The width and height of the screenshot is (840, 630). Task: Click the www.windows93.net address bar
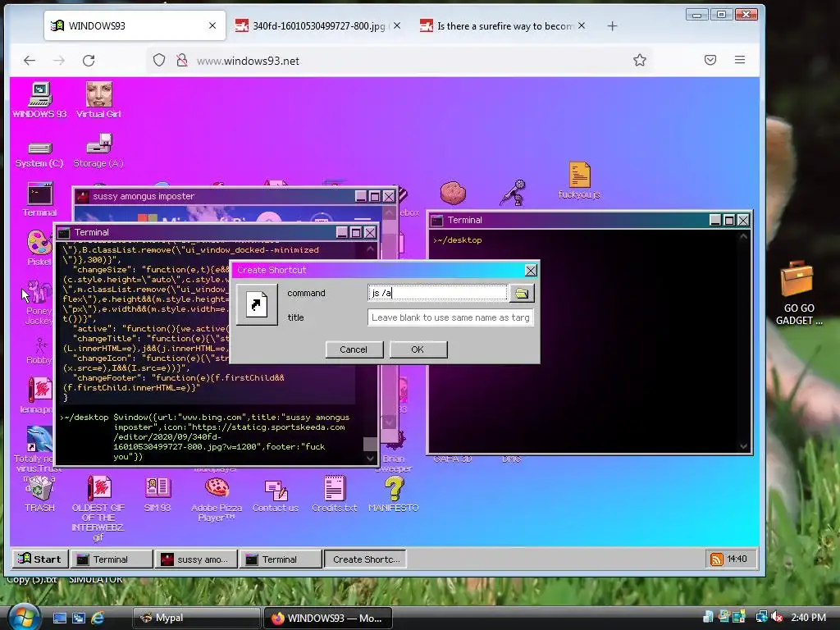396,61
